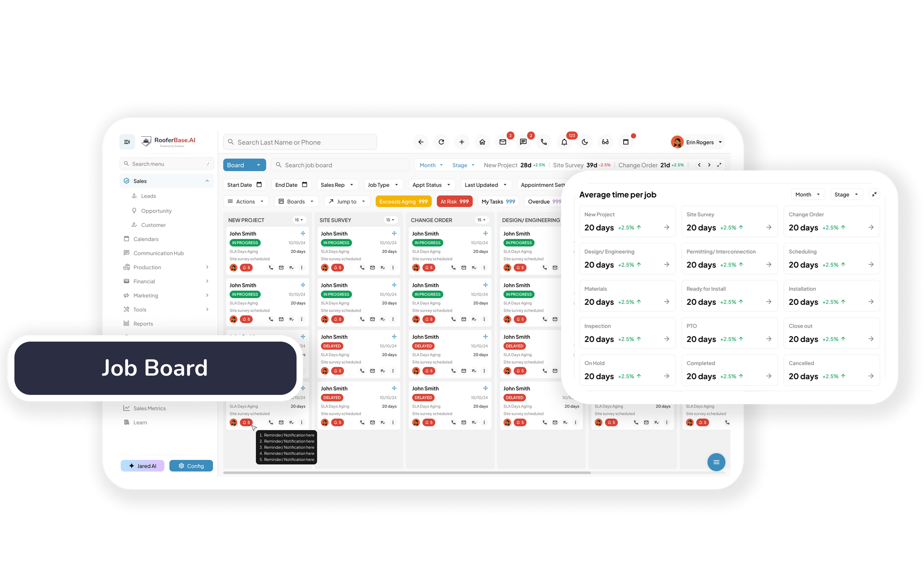
Task: Click the search job board input field
Action: pyautogui.click(x=336, y=165)
